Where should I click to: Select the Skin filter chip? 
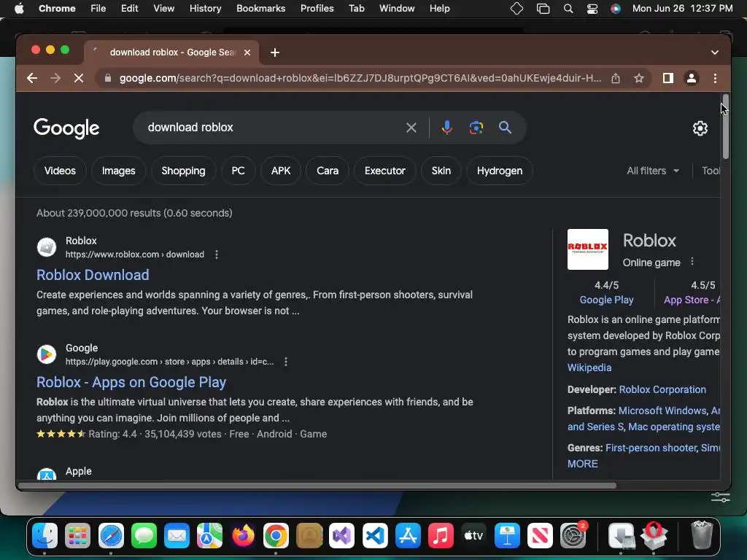441,171
